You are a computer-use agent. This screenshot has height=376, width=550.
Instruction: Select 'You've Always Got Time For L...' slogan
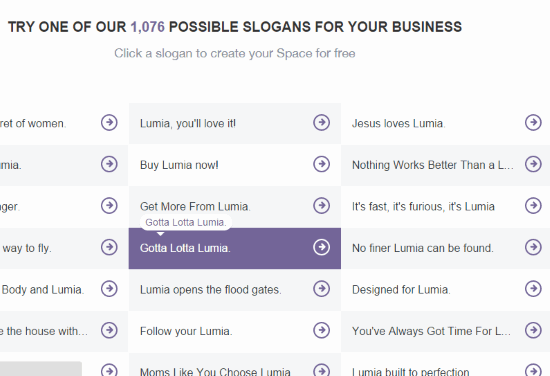tap(431, 331)
